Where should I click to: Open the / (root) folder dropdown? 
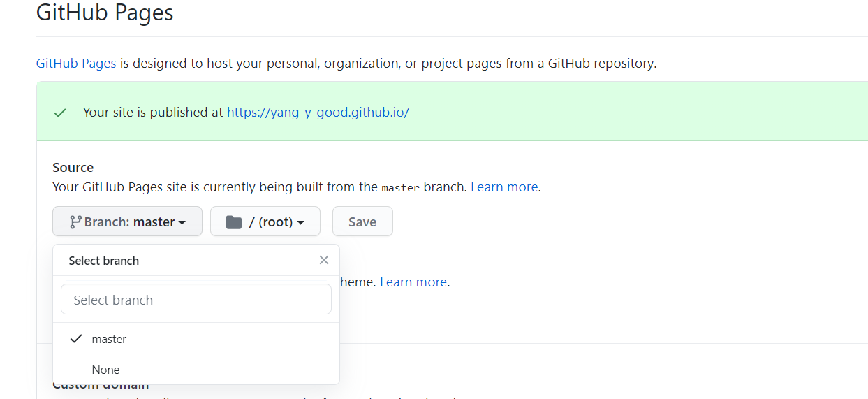pyautogui.click(x=265, y=222)
